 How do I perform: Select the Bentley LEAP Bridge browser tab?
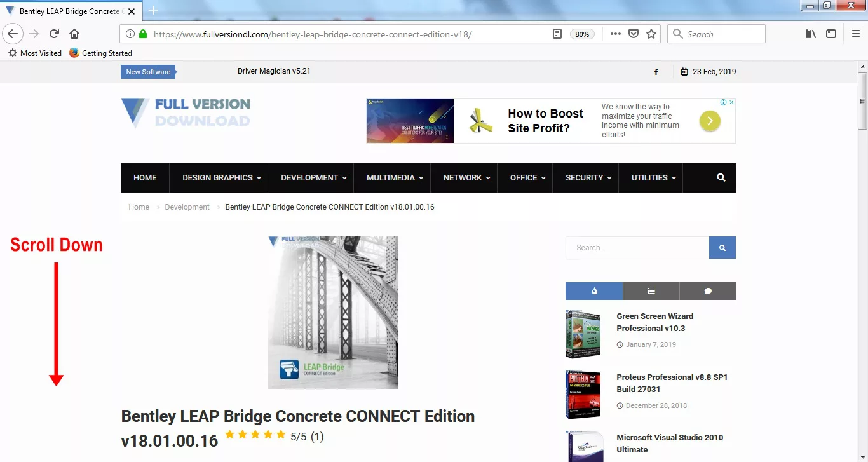point(72,11)
